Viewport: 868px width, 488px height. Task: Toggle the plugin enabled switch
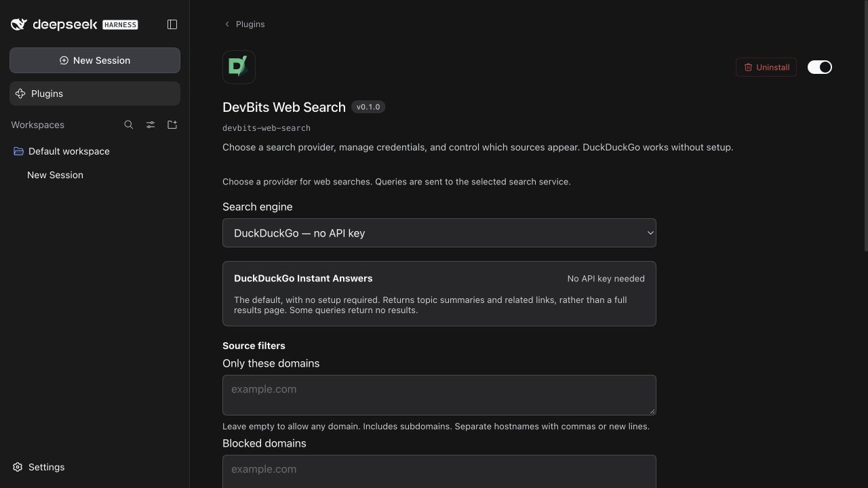820,67
